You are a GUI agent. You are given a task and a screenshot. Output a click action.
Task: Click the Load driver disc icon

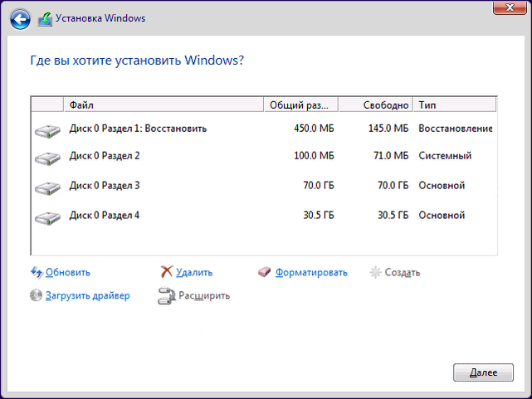(36, 295)
